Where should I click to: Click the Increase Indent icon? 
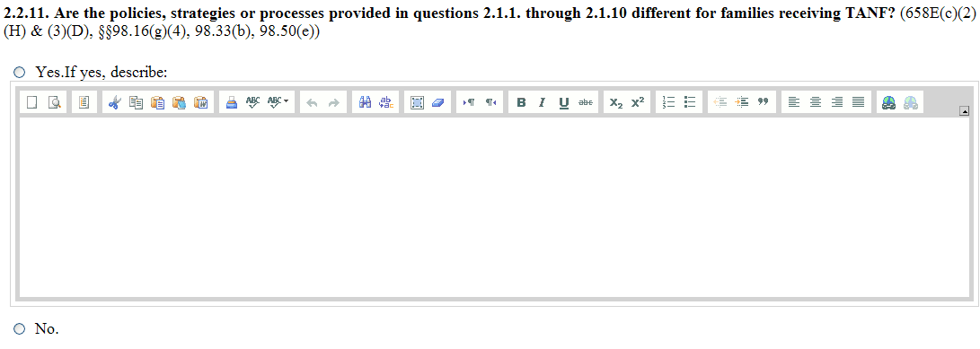click(x=741, y=102)
